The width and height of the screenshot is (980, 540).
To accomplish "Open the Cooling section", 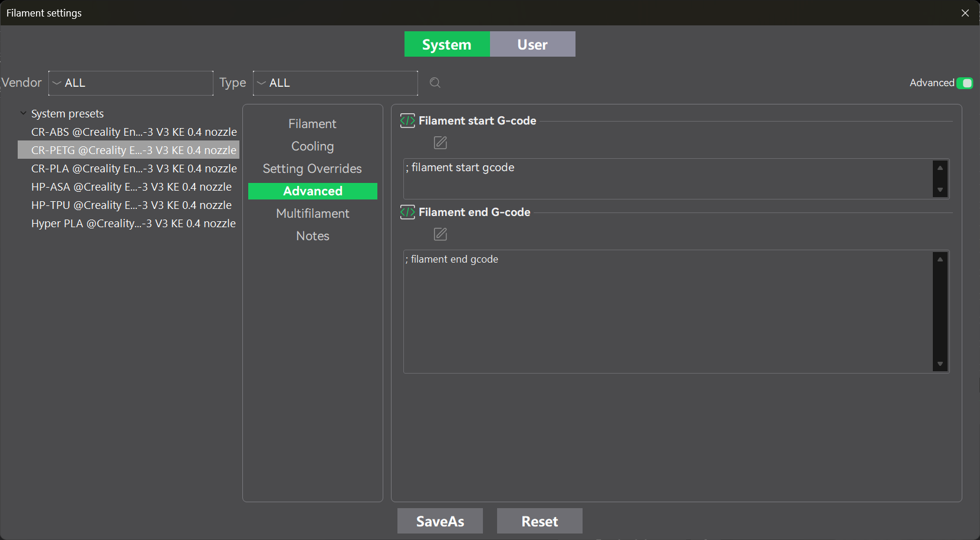I will pyautogui.click(x=313, y=146).
